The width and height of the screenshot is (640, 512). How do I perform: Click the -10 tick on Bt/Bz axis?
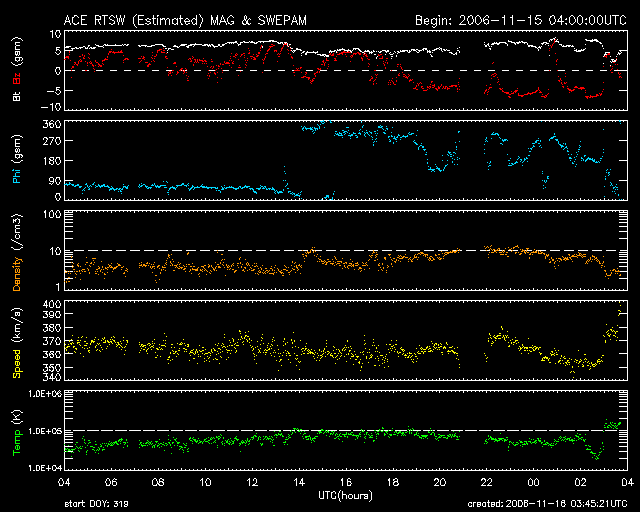click(44, 107)
